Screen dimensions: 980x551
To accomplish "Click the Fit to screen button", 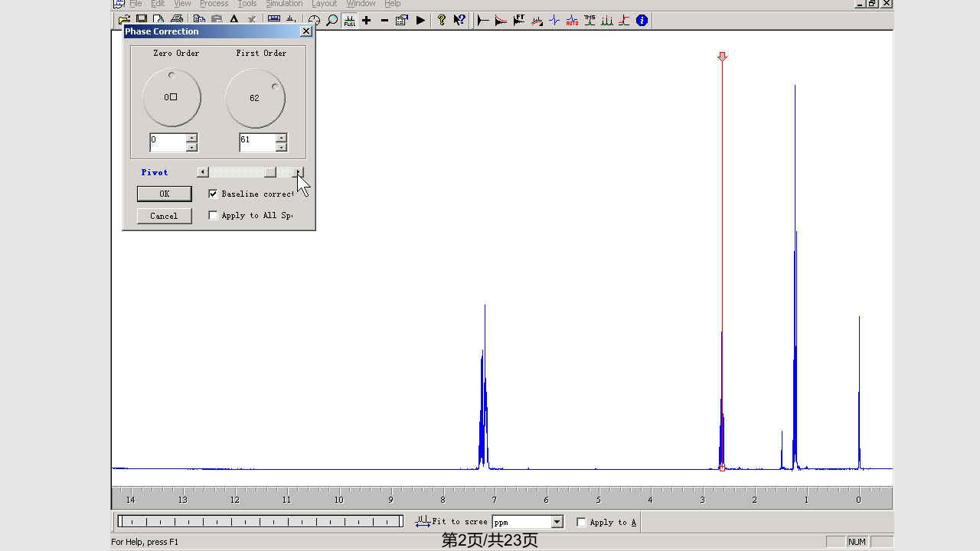I will pyautogui.click(x=451, y=522).
